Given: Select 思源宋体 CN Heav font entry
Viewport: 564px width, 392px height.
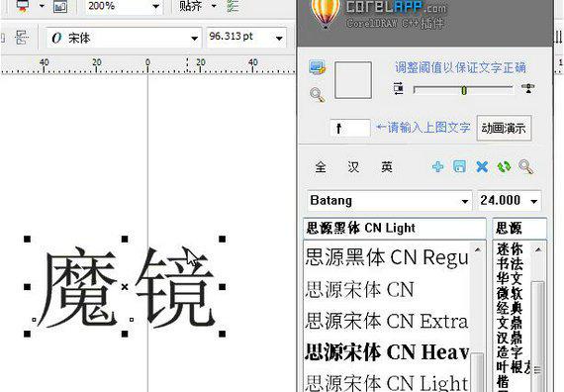Looking at the screenshot, I should (x=387, y=351).
